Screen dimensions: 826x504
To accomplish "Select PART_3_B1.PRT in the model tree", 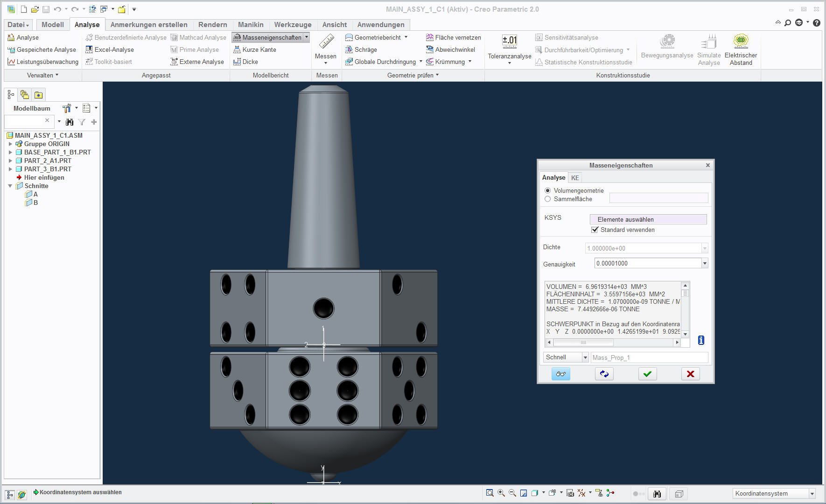I will click(48, 169).
